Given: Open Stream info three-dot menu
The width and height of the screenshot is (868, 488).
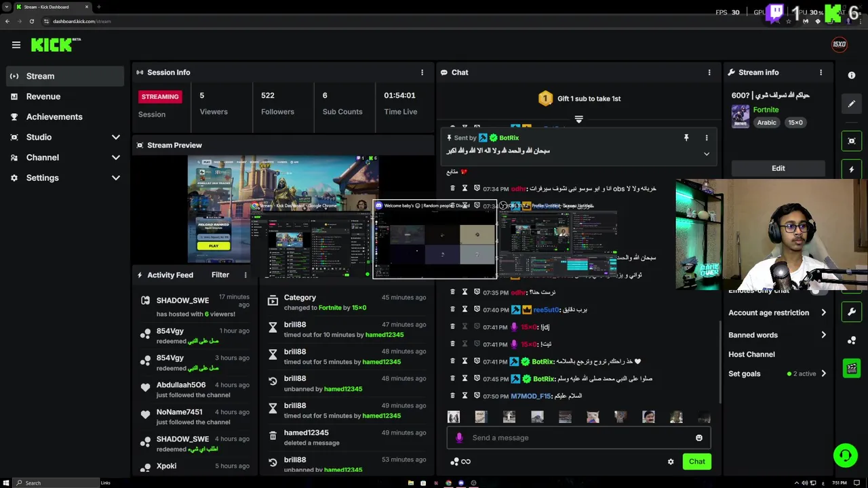Looking at the screenshot, I should click(x=821, y=73).
